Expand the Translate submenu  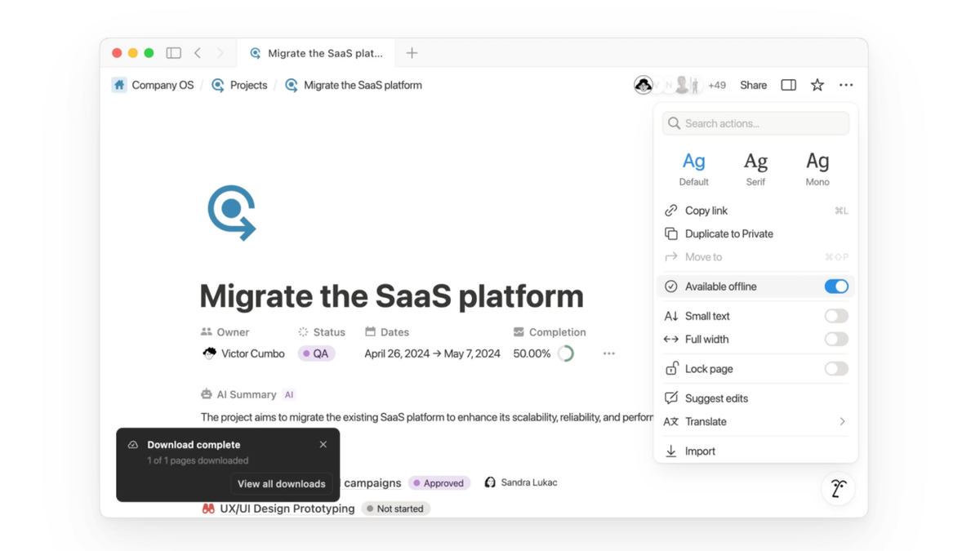pos(842,422)
